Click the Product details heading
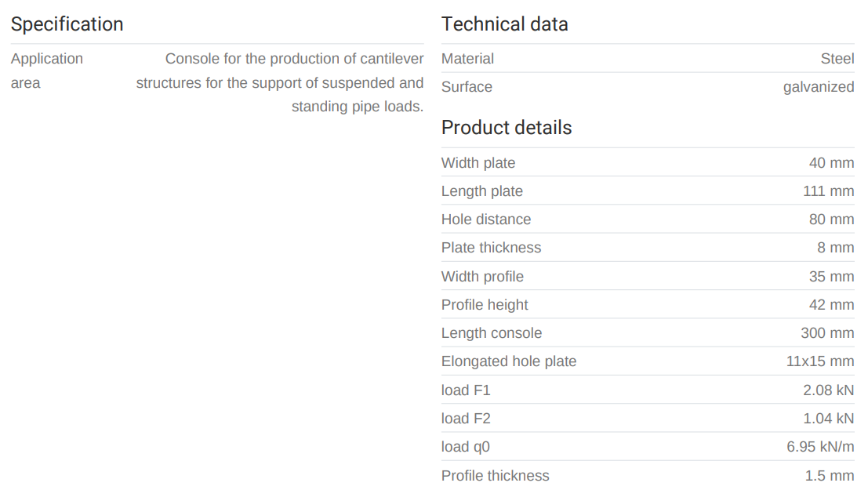The image size is (868, 490). pyautogui.click(x=507, y=128)
